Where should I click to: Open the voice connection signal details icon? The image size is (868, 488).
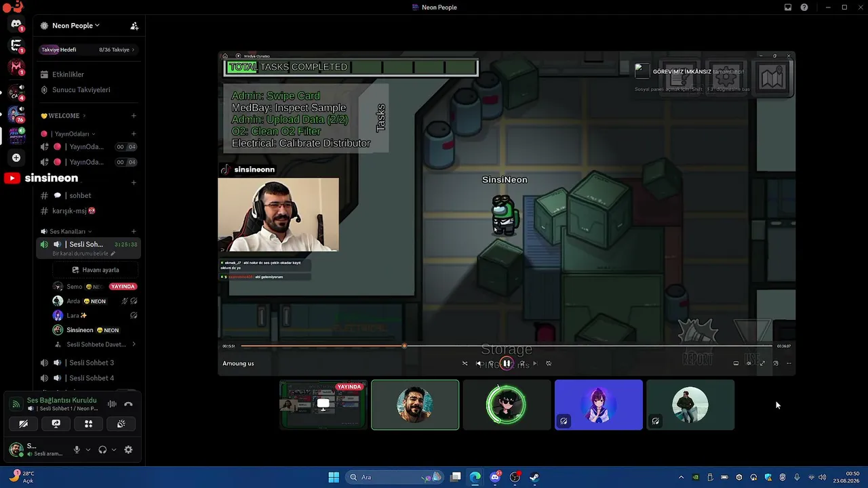pyautogui.click(x=16, y=404)
